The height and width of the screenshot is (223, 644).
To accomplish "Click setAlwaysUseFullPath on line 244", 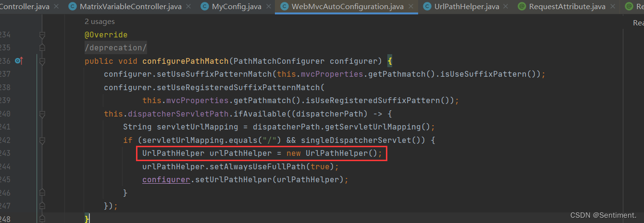I will click(260, 166).
